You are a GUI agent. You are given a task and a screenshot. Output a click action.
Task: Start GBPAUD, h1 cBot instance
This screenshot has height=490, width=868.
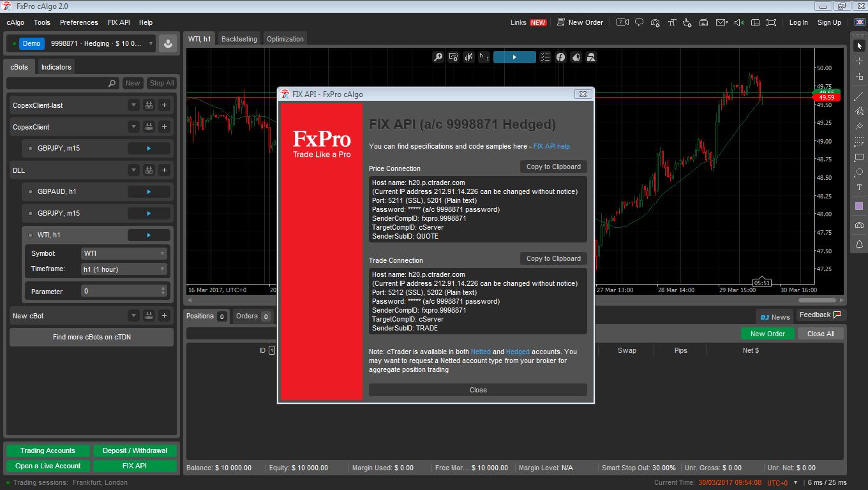coord(149,191)
